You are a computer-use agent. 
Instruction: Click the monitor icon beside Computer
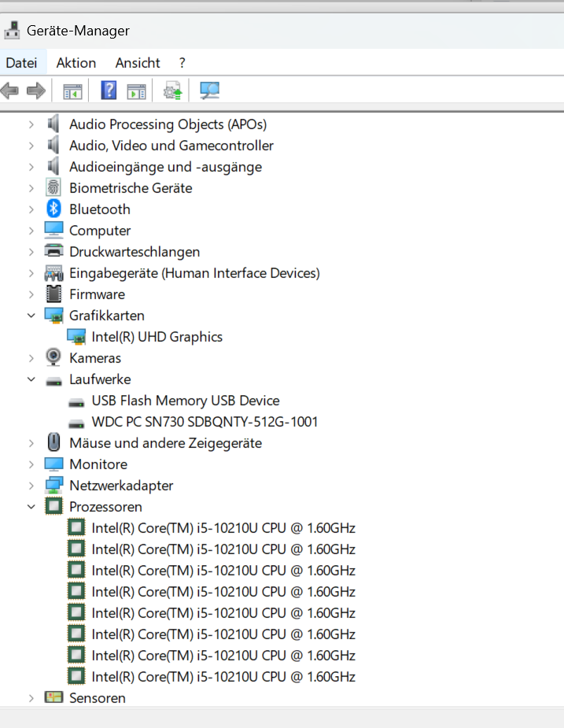[53, 229]
